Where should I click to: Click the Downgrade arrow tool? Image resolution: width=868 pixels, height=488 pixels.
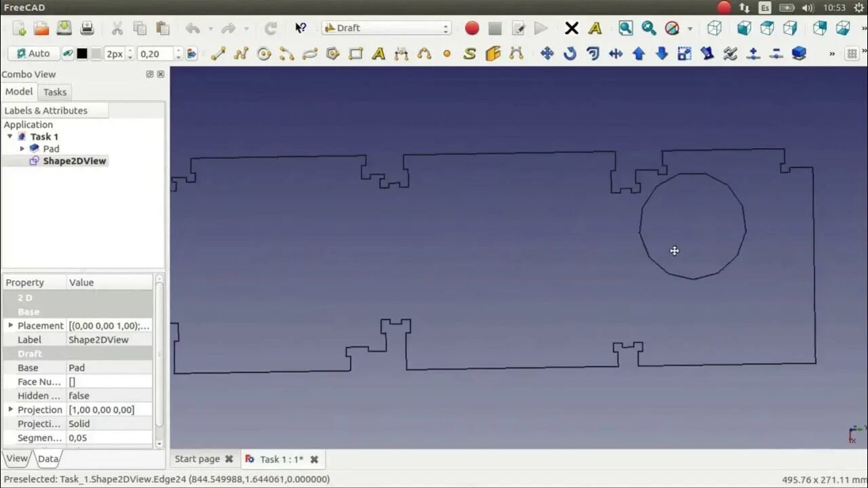pos(662,54)
